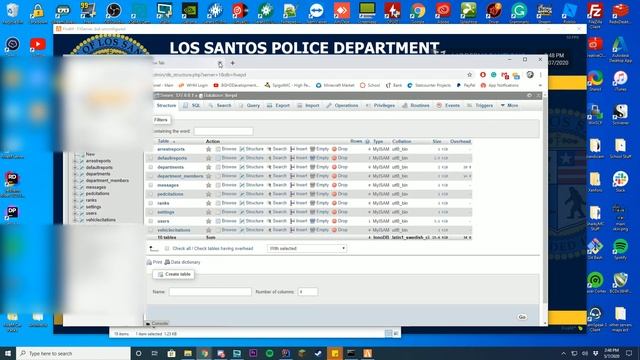Favorite the users table star
The image size is (640, 360).
209,221
